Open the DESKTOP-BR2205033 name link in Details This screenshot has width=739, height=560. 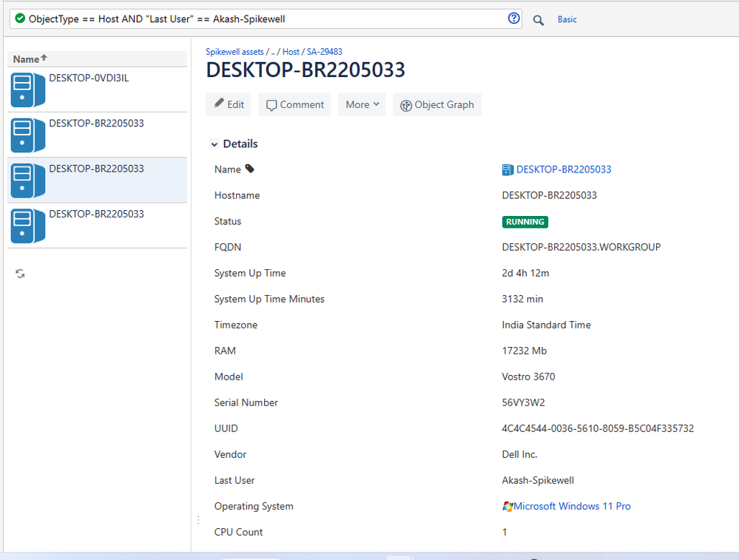click(564, 169)
